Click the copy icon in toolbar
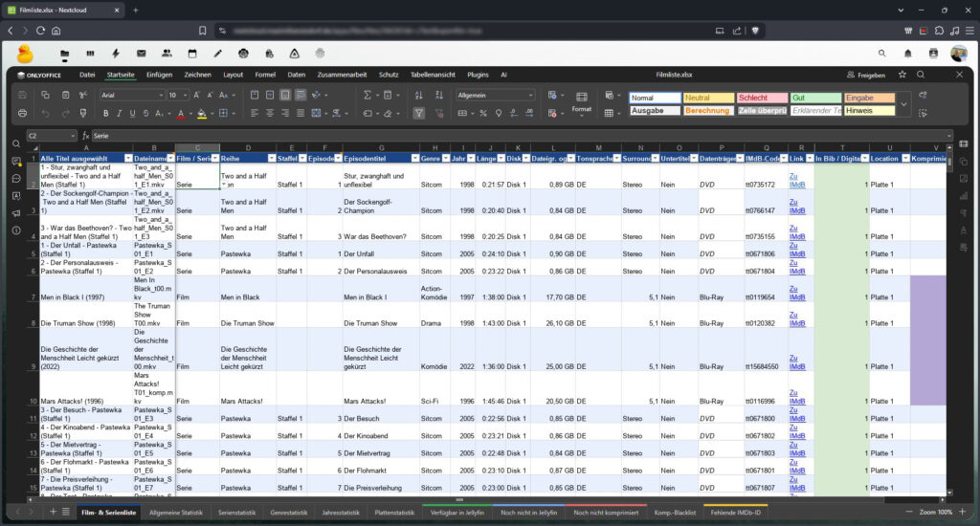The height and width of the screenshot is (526, 980). (45, 96)
